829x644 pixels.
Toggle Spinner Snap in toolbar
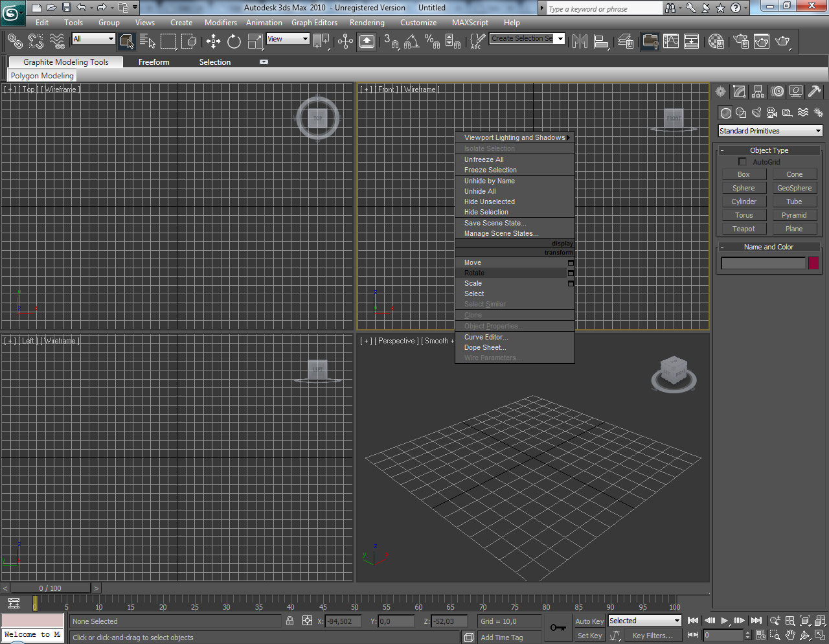tap(453, 41)
